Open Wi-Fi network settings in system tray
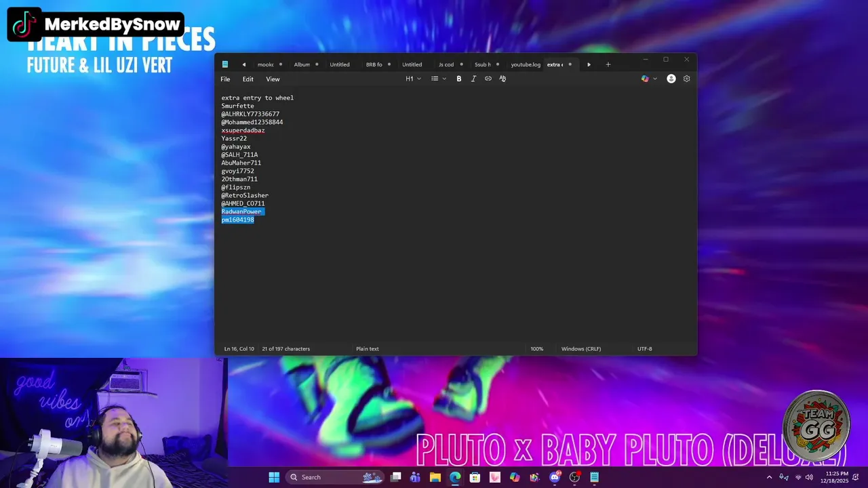This screenshot has height=488, width=868. [797, 477]
